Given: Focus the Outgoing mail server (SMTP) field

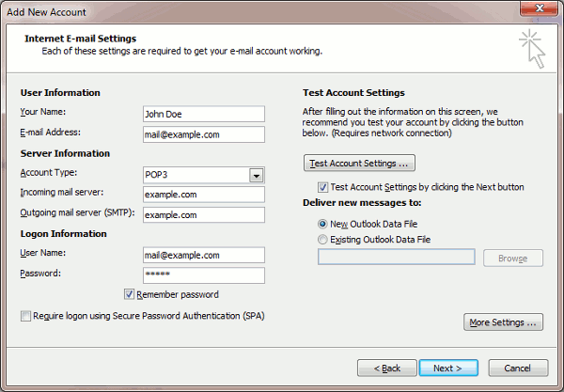Looking at the screenshot, I should [x=202, y=215].
